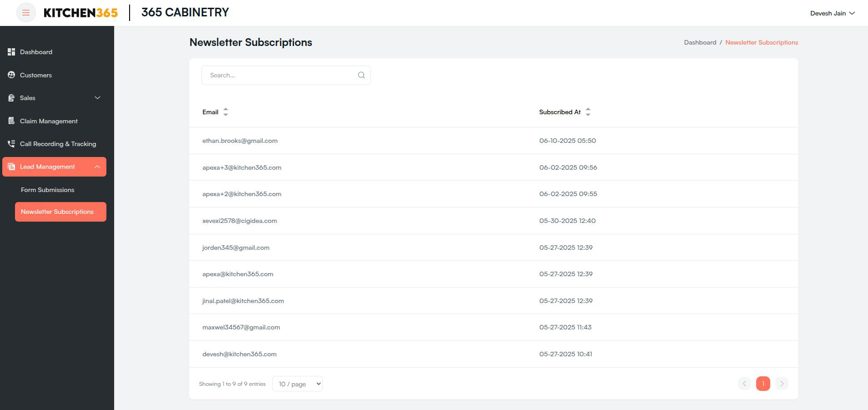Click the Dashboard breadcrumb link

[x=700, y=42]
